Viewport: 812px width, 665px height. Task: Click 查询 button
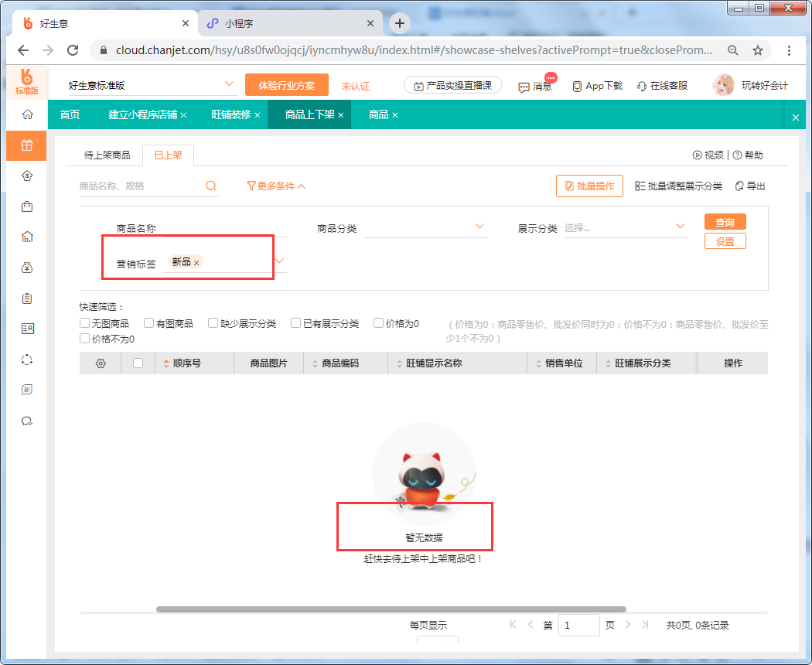click(x=725, y=222)
